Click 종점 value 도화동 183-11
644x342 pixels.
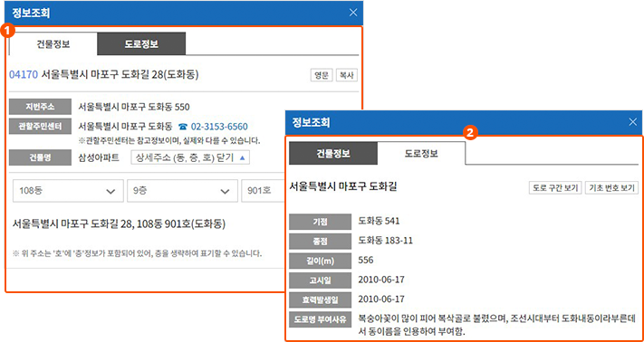click(x=385, y=241)
